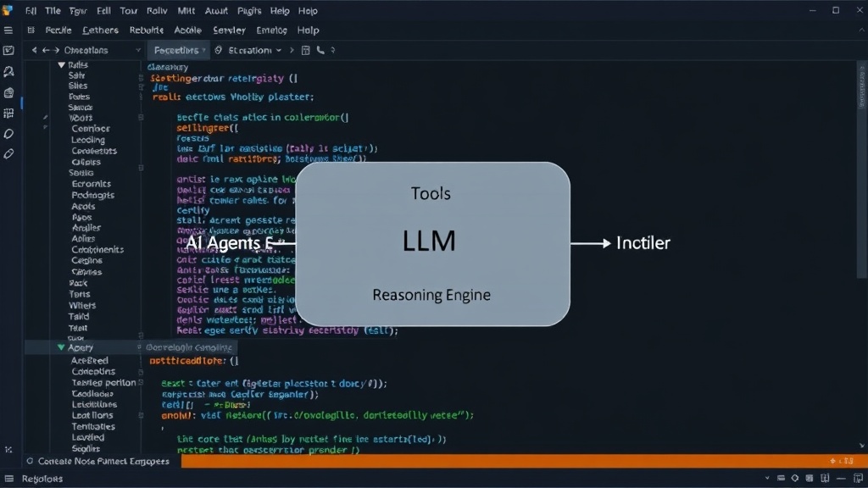
Task: Click the list icon left of Ferdle
Action: (31, 30)
